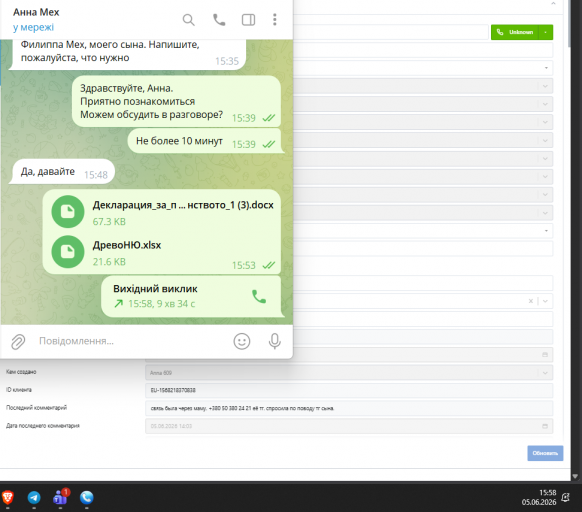Viewport: 582px width, 512px height.
Task: Search within the Анна Мех chat
Action: click(189, 20)
